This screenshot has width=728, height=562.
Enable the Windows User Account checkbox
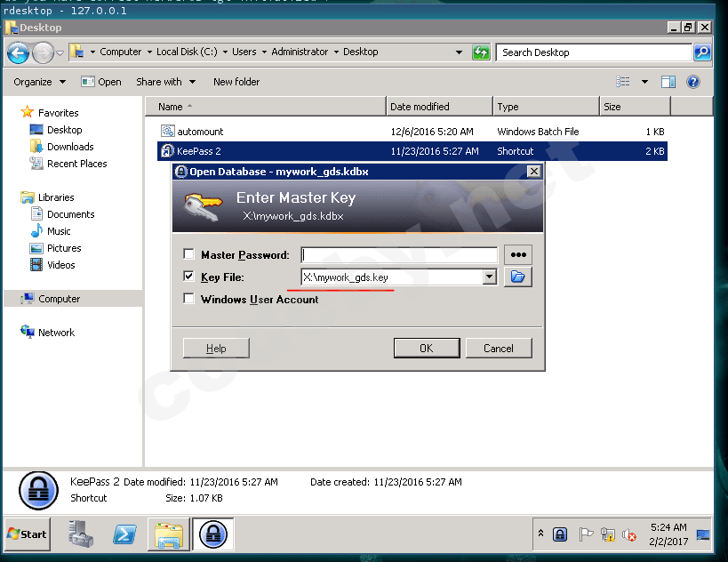click(188, 298)
